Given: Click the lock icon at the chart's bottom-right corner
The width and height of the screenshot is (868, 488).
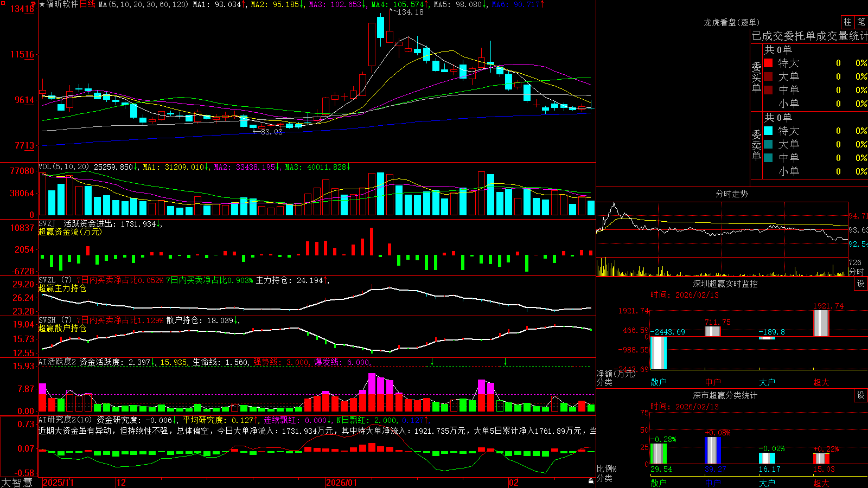Looking at the screenshot, I should coord(591,481).
